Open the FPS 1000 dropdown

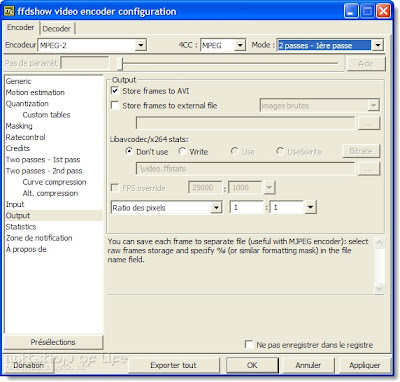[269, 188]
